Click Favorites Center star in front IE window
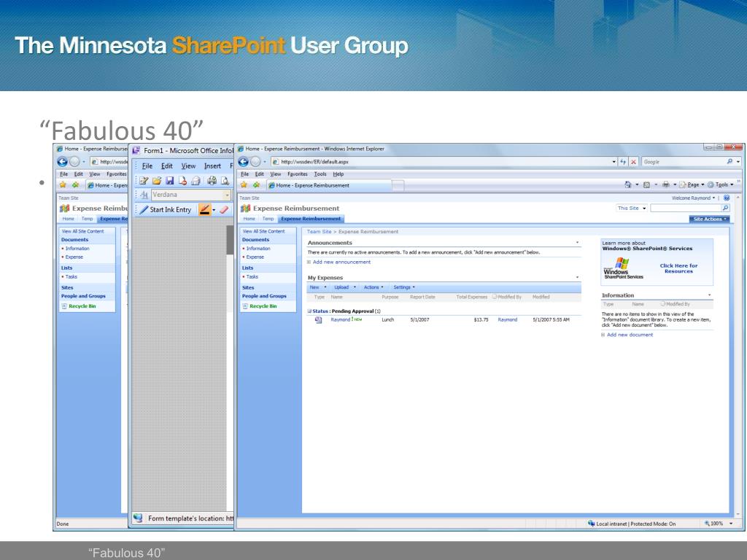Screen dimensions: 747x560 (x=244, y=184)
